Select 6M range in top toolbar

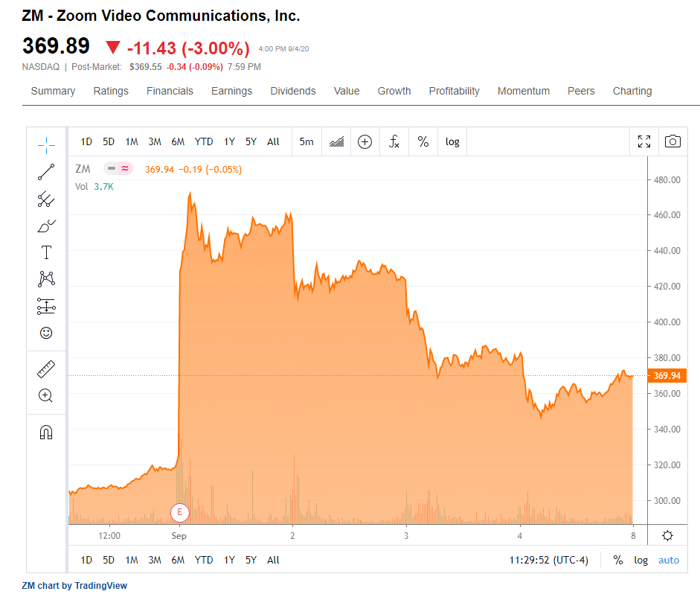pyautogui.click(x=178, y=142)
